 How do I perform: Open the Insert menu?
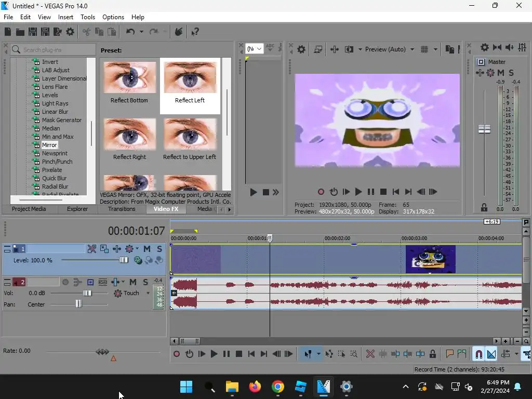click(65, 17)
